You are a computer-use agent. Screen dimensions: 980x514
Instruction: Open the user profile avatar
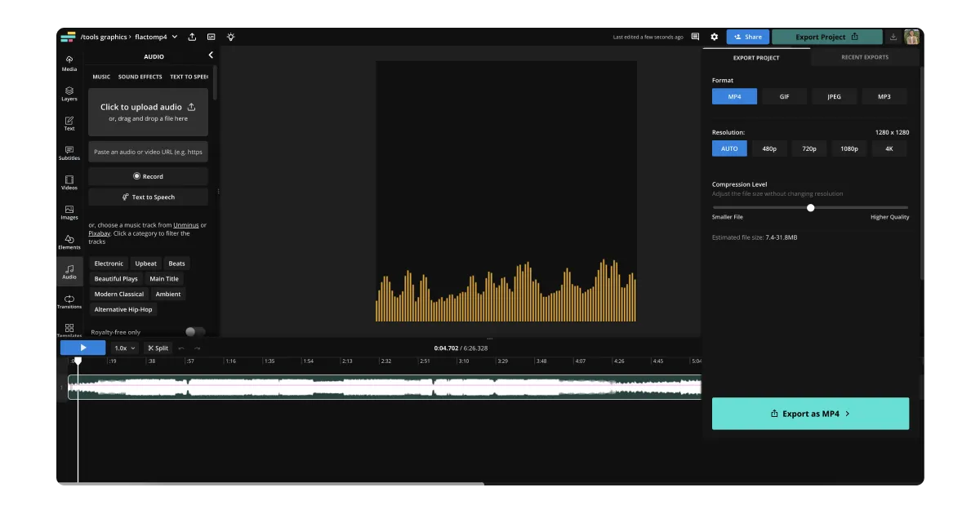[911, 37]
